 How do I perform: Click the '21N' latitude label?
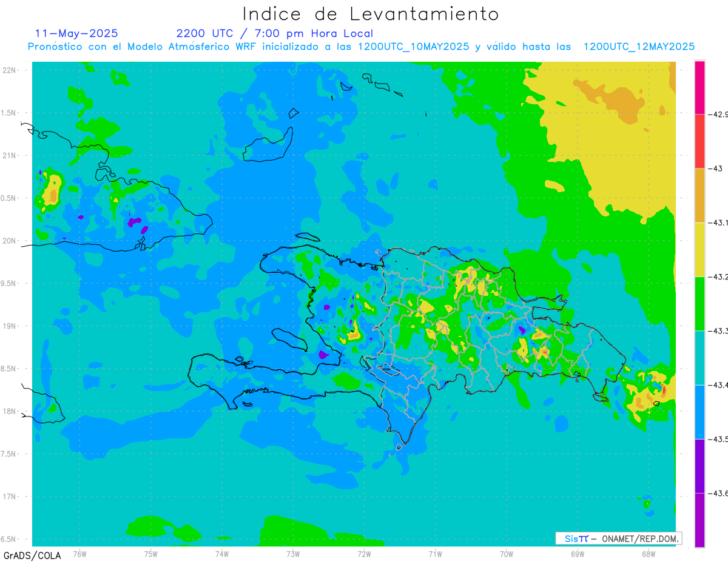coord(9,155)
